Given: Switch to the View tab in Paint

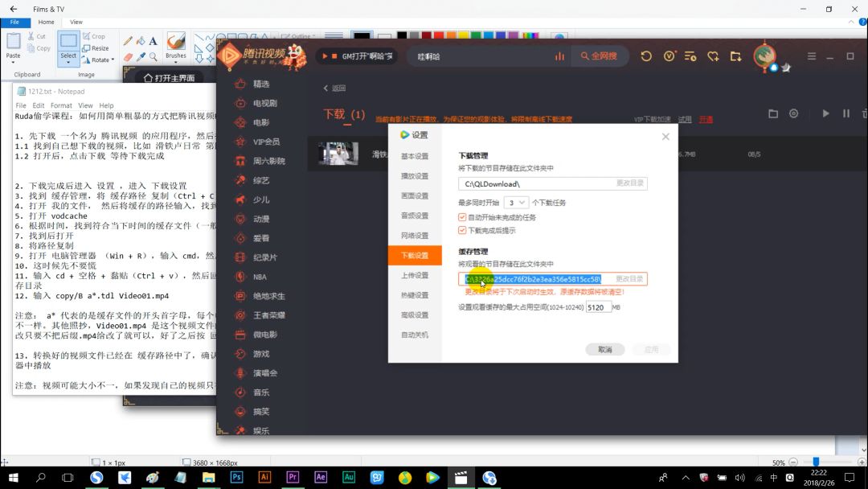Looking at the screenshot, I should point(76,23).
